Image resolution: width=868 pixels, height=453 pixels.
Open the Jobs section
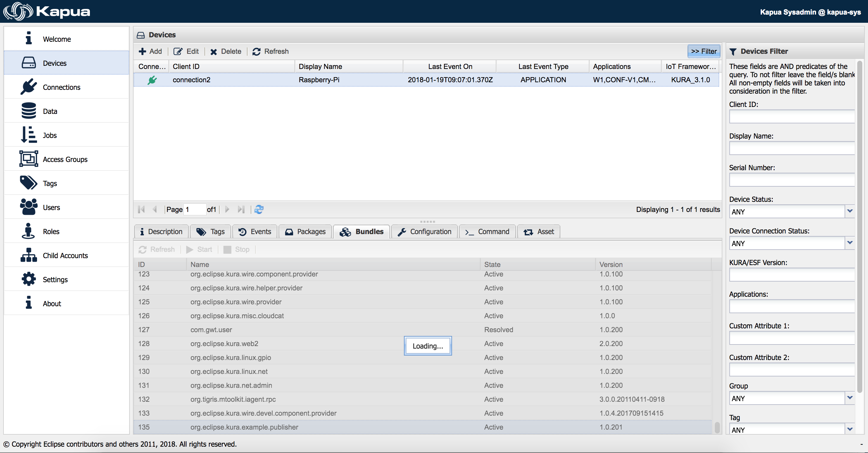click(x=49, y=135)
